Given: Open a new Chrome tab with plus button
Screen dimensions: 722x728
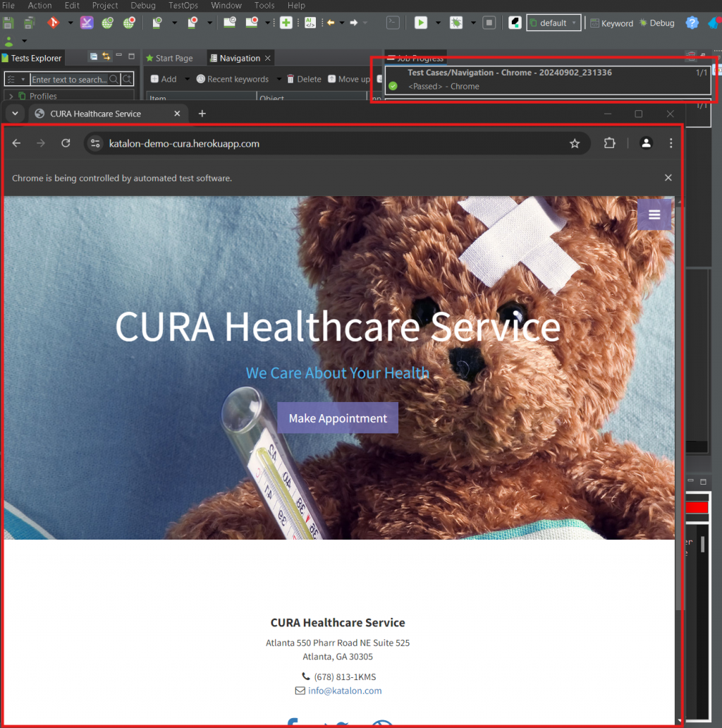Looking at the screenshot, I should [202, 114].
